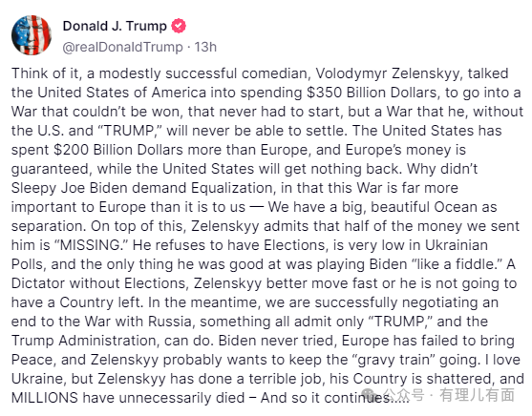This screenshot has width=532, height=416.
Task: Click the capitalized word MILLIONS
Action: 45,398
